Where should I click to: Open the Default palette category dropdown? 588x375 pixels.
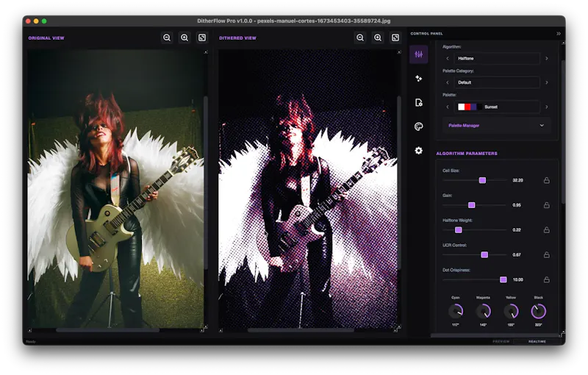point(497,82)
